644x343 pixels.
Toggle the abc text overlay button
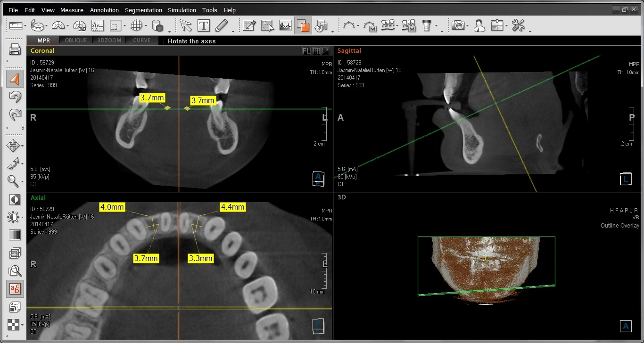pos(15,288)
